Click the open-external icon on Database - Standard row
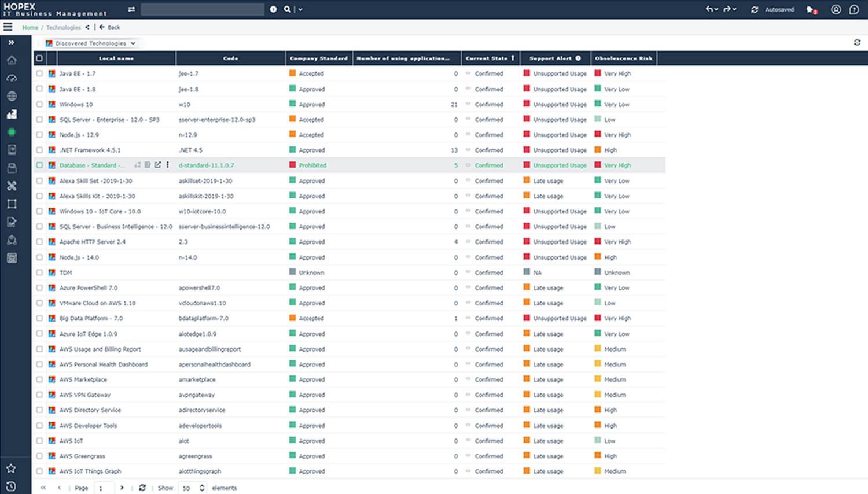 coord(157,165)
